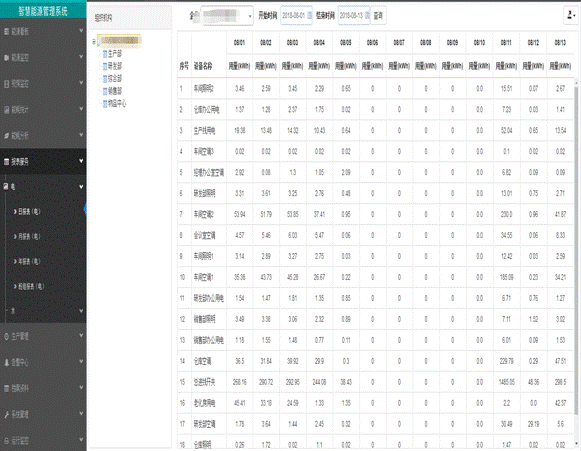Viewport: 581px width, 451px height.
Task: Click the department icon next to 研发部
Action: coord(105,66)
